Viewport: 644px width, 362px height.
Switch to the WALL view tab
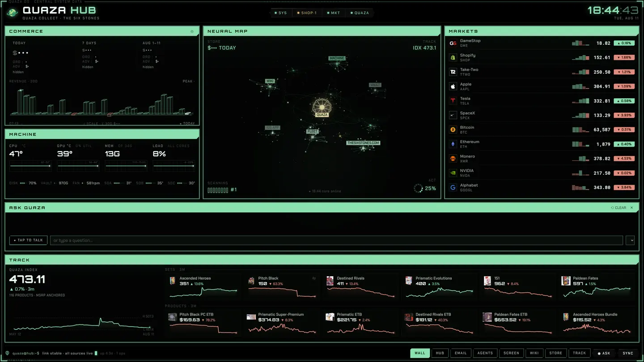(x=420, y=353)
